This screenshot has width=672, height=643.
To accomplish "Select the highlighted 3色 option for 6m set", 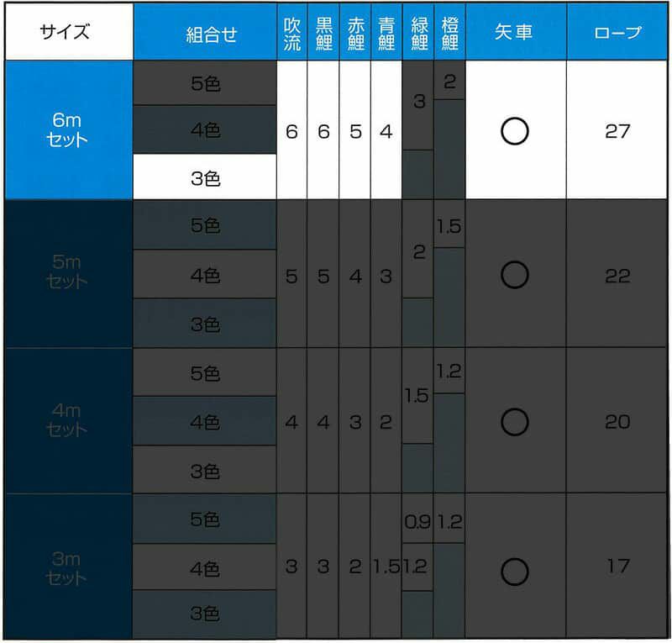I will pos(205,178).
